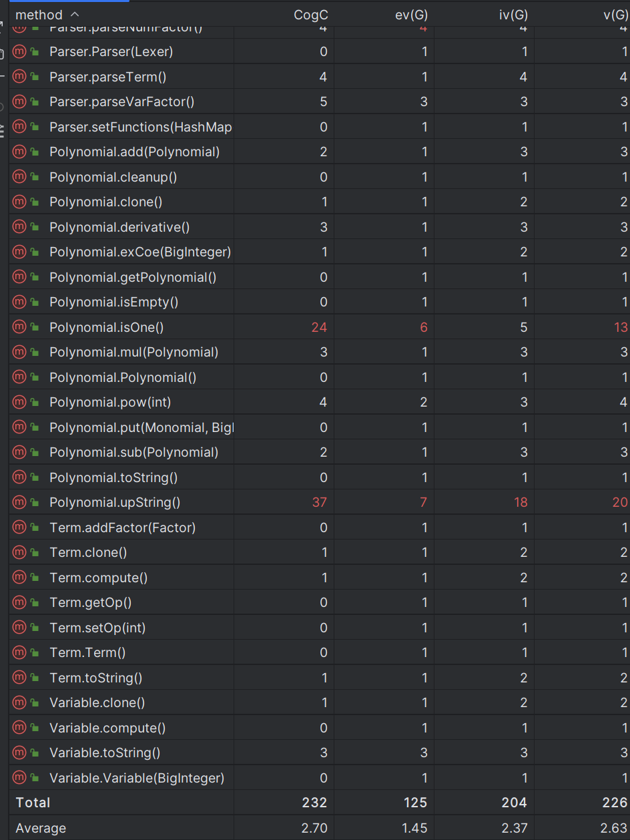Click method icon beside Term.getOp()

pyautogui.click(x=19, y=602)
